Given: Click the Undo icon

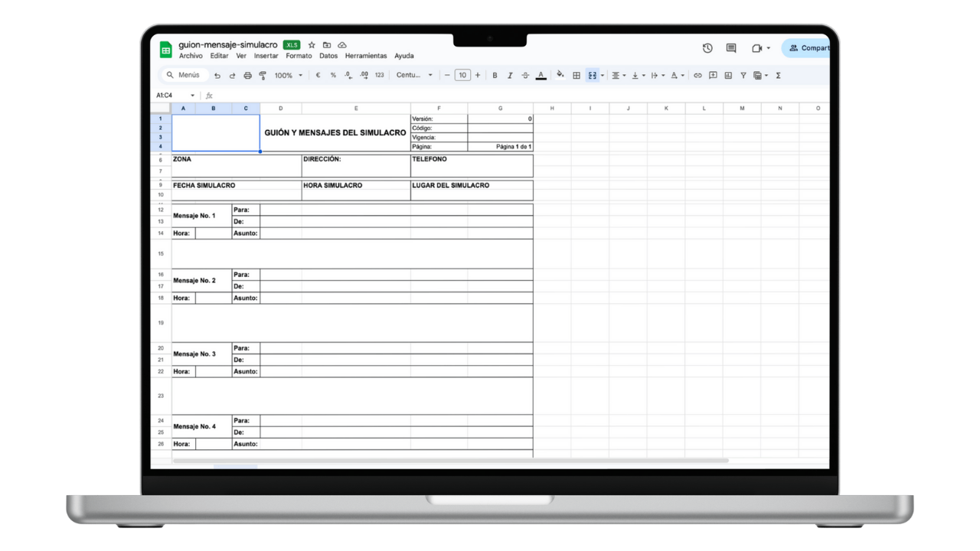Looking at the screenshot, I should 217,75.
